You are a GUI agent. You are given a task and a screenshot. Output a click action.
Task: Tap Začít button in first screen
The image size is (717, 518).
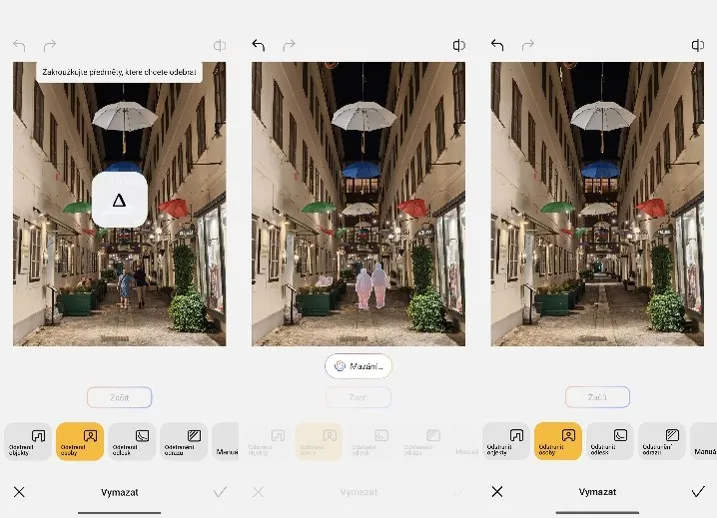(119, 397)
